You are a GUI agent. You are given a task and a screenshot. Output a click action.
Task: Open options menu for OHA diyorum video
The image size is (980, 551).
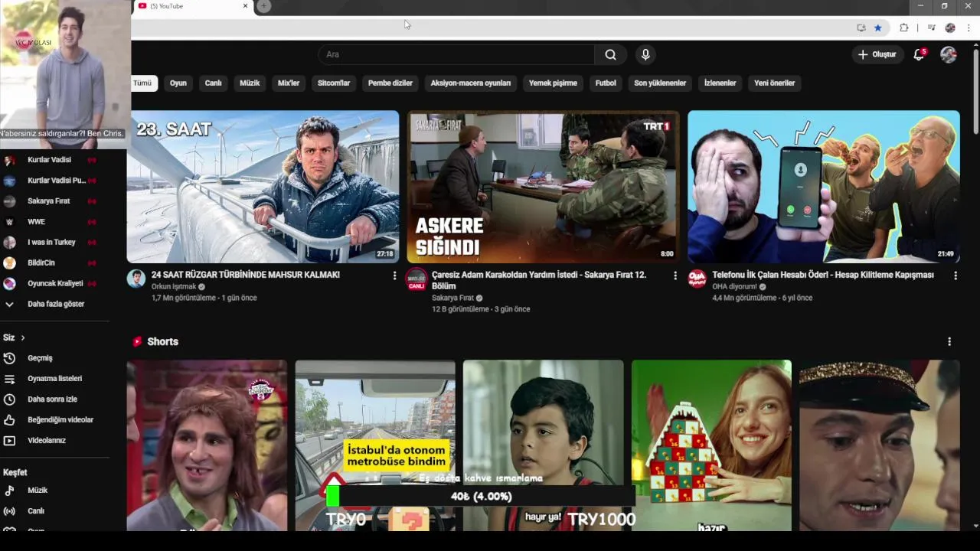955,275
